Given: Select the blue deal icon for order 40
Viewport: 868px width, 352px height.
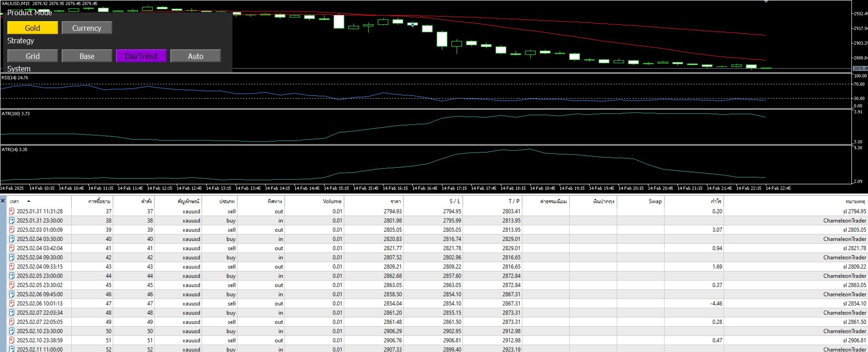Looking at the screenshot, I should tap(12, 239).
